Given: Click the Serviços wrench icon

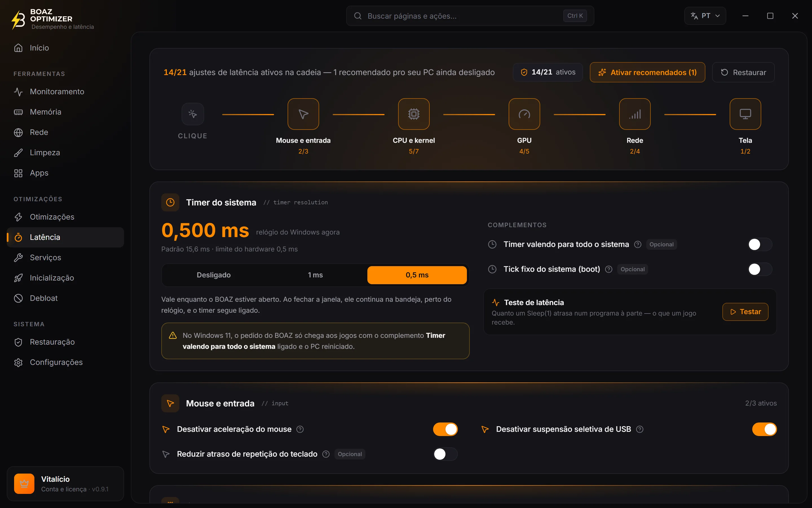Looking at the screenshot, I should click(18, 258).
